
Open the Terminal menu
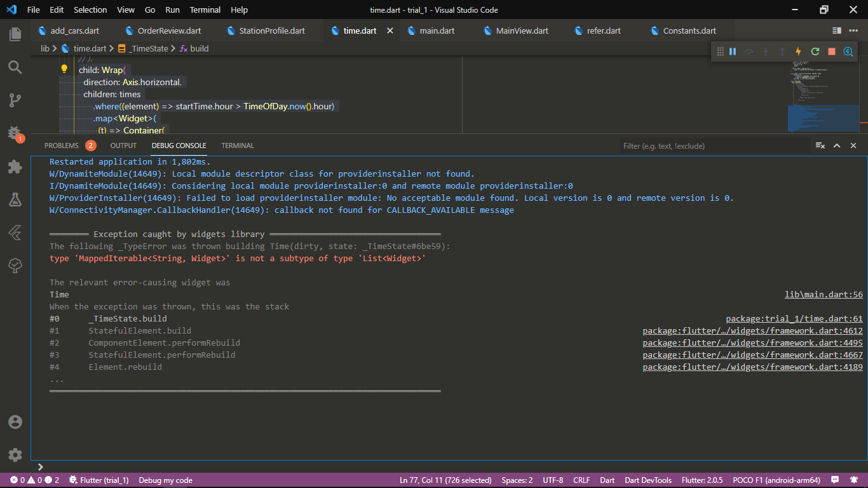point(205,10)
